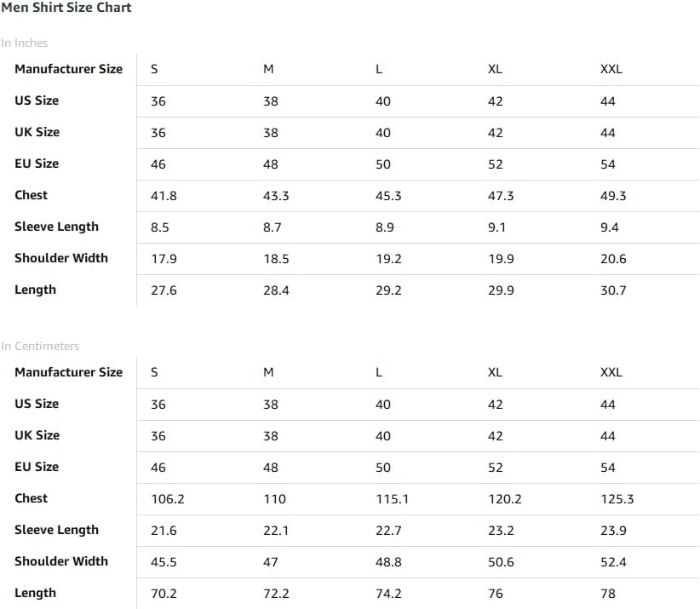Select Shoulder Width value 45.5 centimeters
The height and width of the screenshot is (609, 700).
click(x=164, y=561)
